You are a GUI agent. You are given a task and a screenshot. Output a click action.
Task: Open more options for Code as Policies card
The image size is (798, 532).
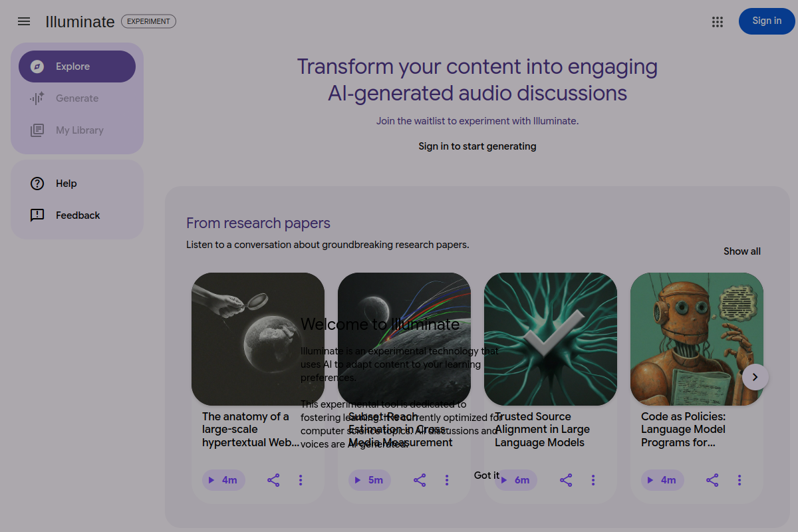(739, 480)
